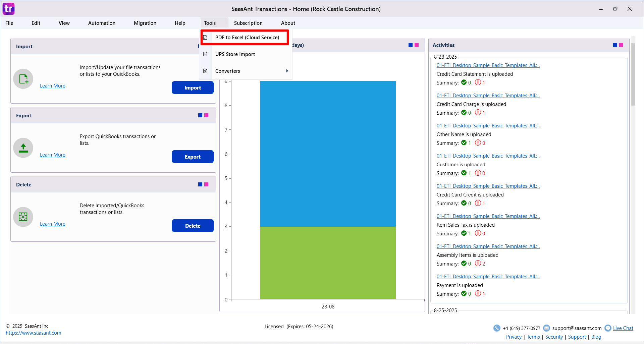This screenshot has height=344, width=644.
Task: Click the Activities vertical scrollbar thumb
Action: pos(633,74)
